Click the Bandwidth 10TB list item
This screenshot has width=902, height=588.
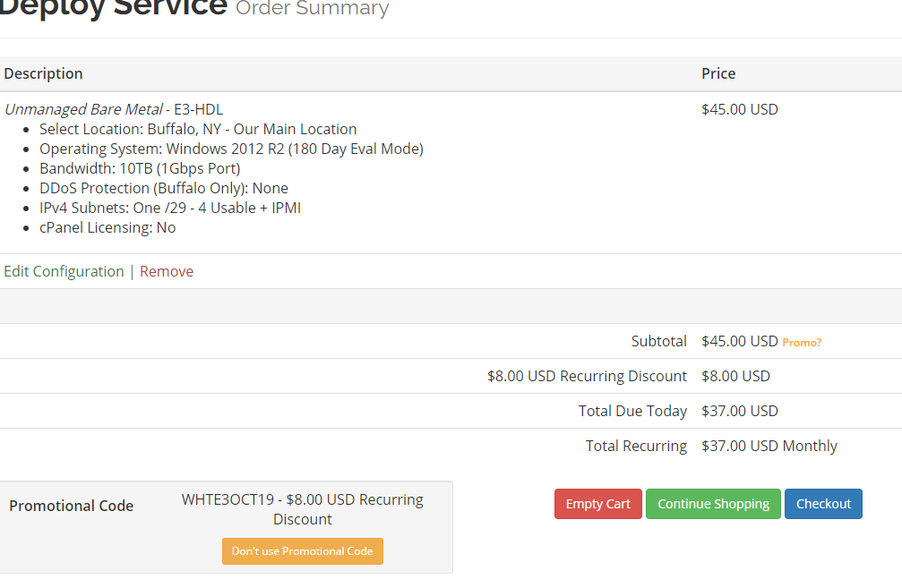tap(140, 168)
